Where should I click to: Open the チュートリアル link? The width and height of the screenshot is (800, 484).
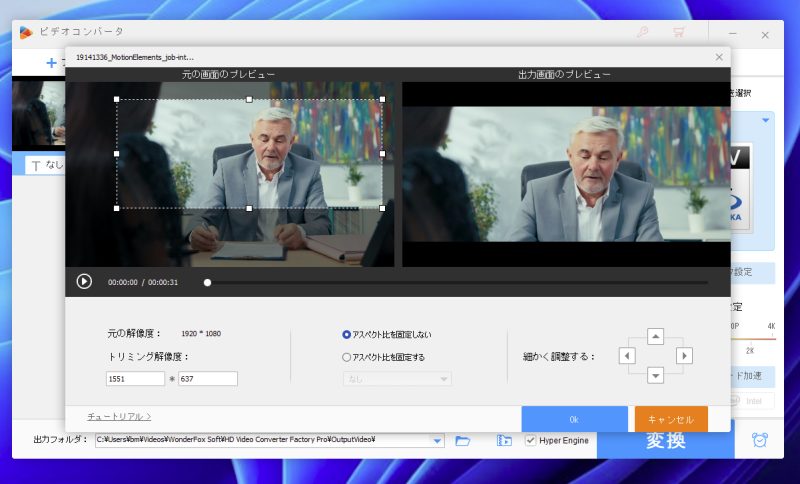pos(119,416)
